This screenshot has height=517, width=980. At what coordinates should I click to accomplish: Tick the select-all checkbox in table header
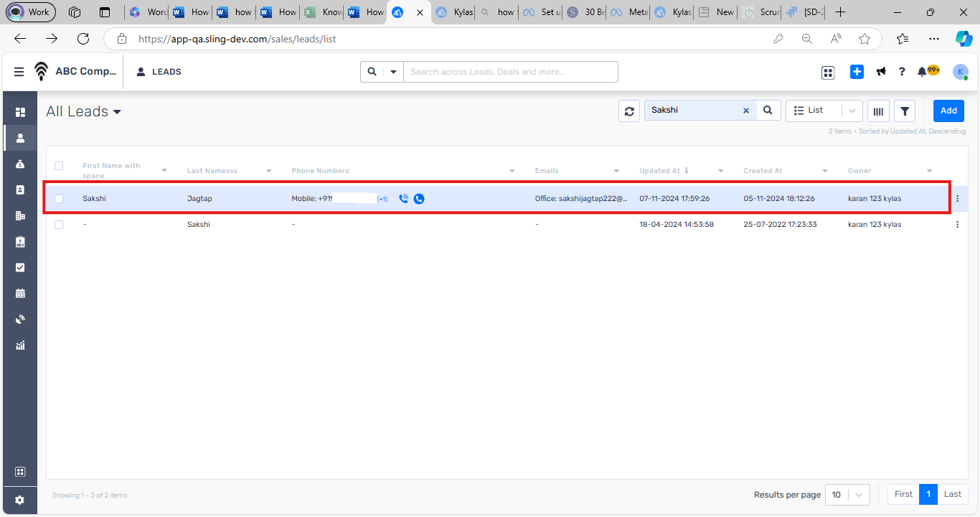pyautogui.click(x=59, y=166)
